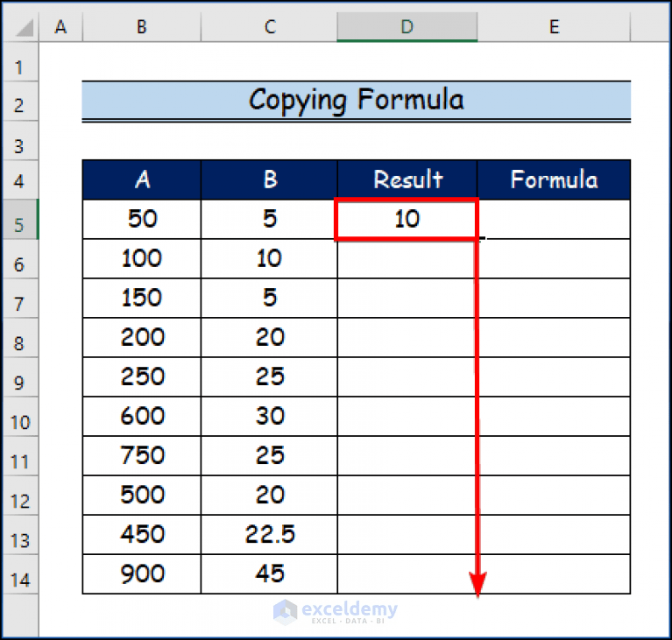Image resolution: width=672 pixels, height=640 pixels.
Task: Select cell C9 beside the 250
Action: pyautogui.click(x=269, y=377)
